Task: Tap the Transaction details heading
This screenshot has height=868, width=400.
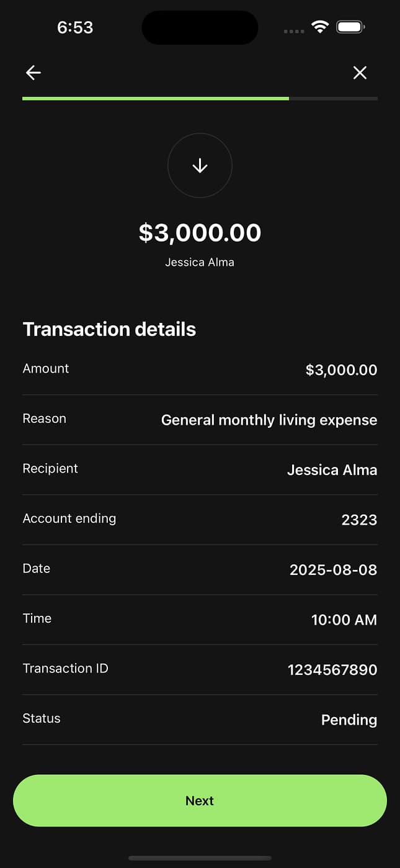Action: click(109, 329)
